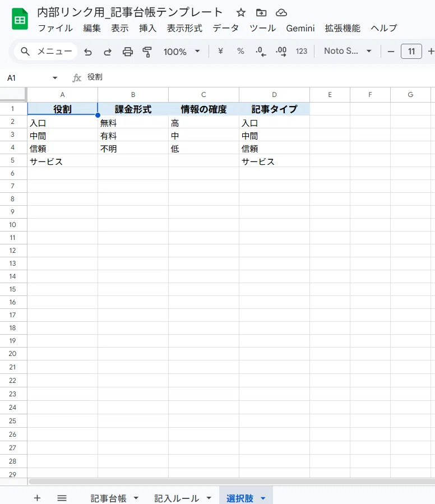Select the cell containing 無料

tap(133, 123)
